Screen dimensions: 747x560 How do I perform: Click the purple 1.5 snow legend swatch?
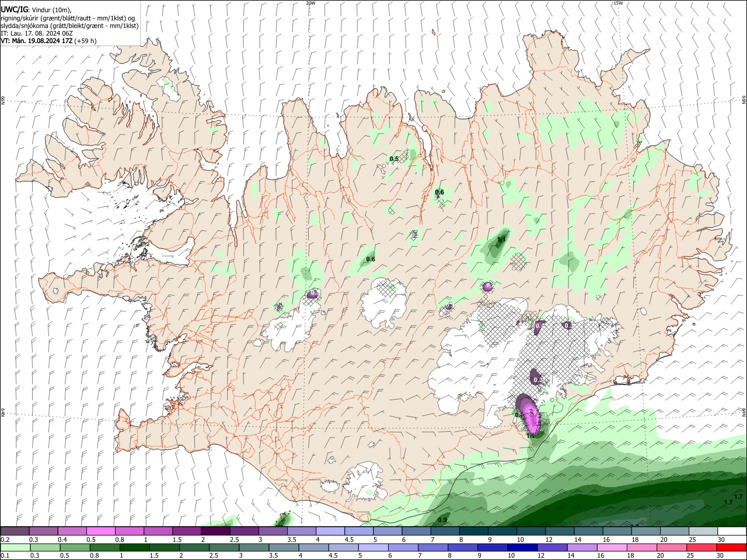coord(187,531)
